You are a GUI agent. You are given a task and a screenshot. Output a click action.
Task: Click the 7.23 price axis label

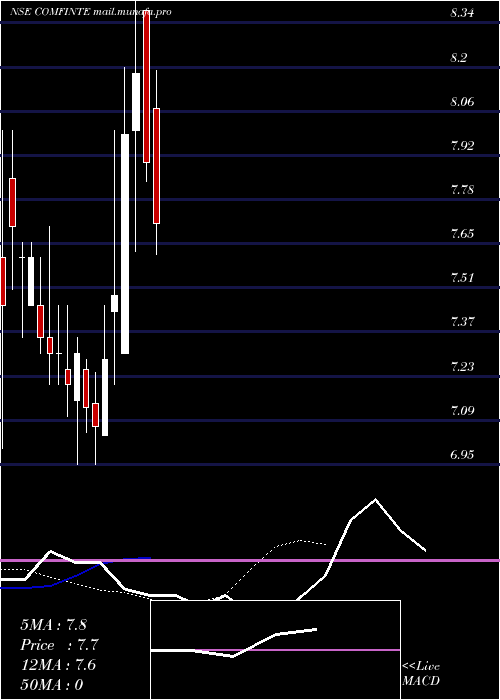click(462, 367)
